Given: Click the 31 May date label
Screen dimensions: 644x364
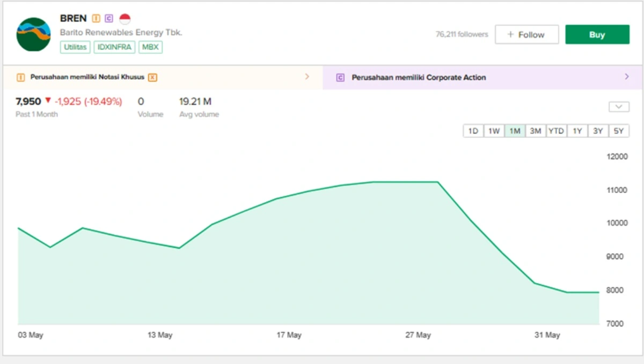Looking at the screenshot, I should (x=547, y=335).
